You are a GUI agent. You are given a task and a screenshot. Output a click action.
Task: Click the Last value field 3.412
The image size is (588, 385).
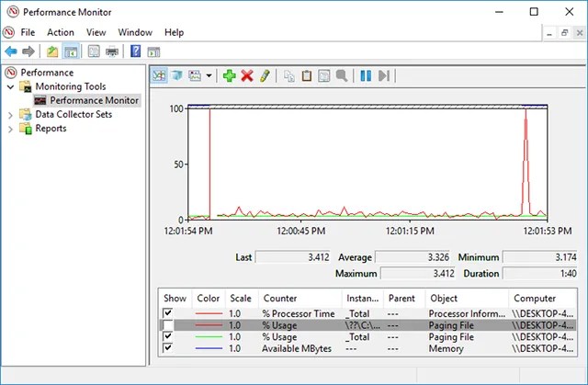point(293,257)
